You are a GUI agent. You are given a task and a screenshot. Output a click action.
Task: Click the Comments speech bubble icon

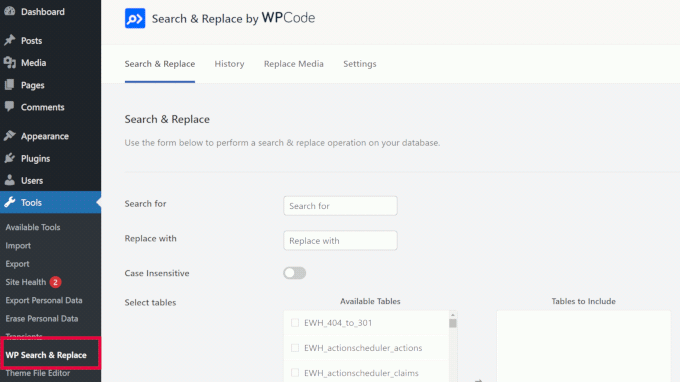[10, 107]
